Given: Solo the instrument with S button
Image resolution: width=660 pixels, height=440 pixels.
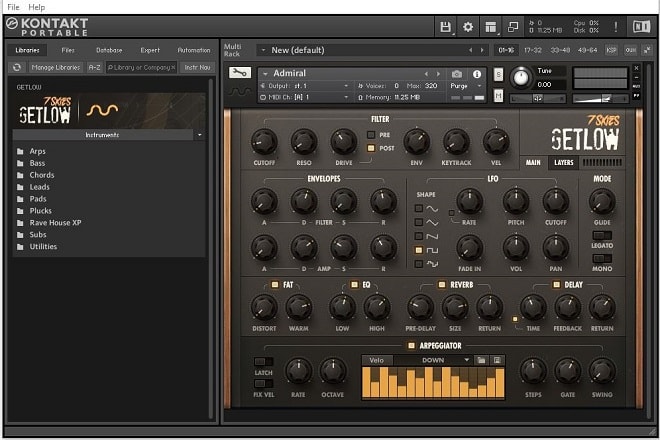Looking at the screenshot, I should click(499, 73).
